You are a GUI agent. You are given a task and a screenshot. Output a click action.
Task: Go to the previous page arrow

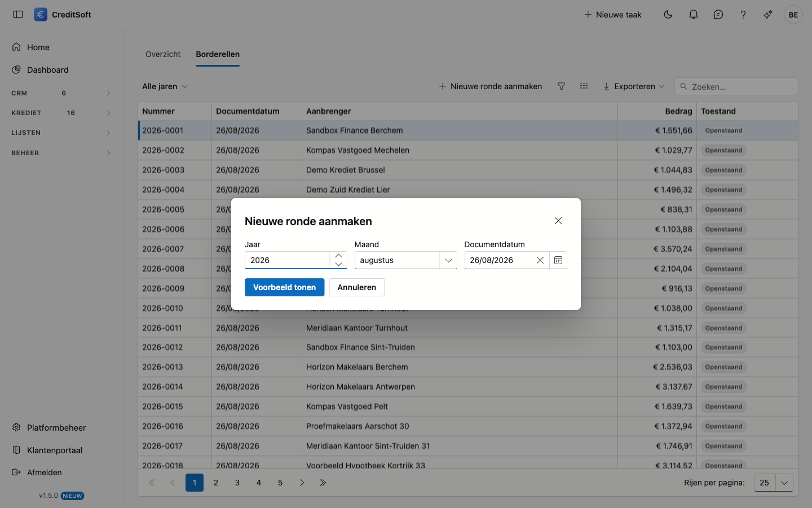click(x=173, y=483)
